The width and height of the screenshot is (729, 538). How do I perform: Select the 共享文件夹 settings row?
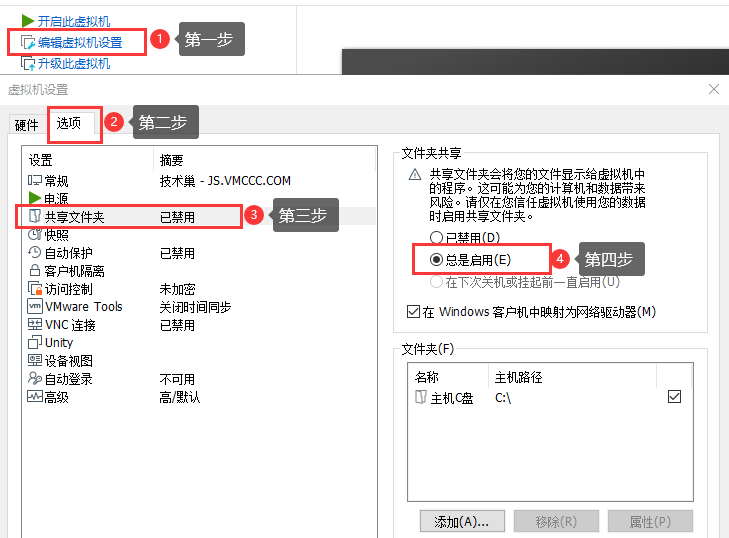199,216
